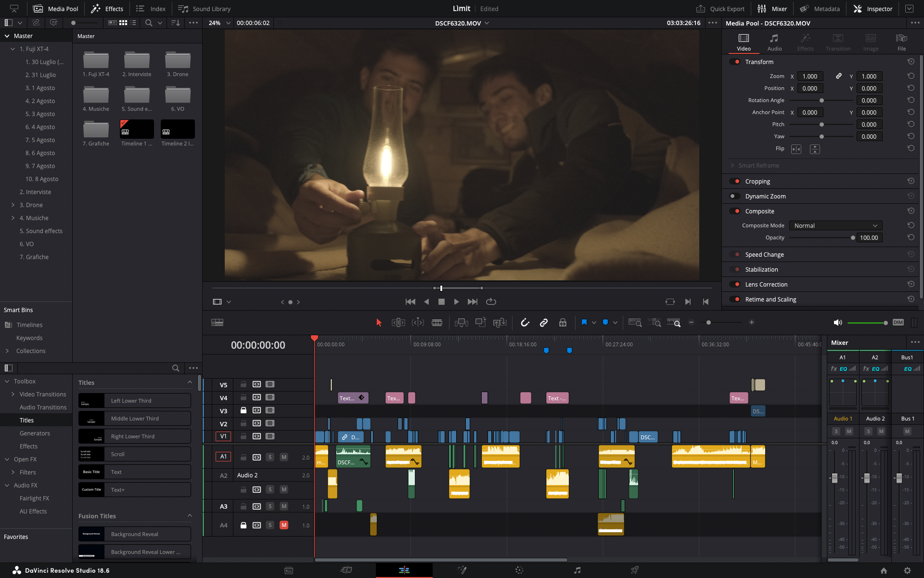924x578 pixels.
Task: Mute audio with the speaker icon
Action: point(838,323)
